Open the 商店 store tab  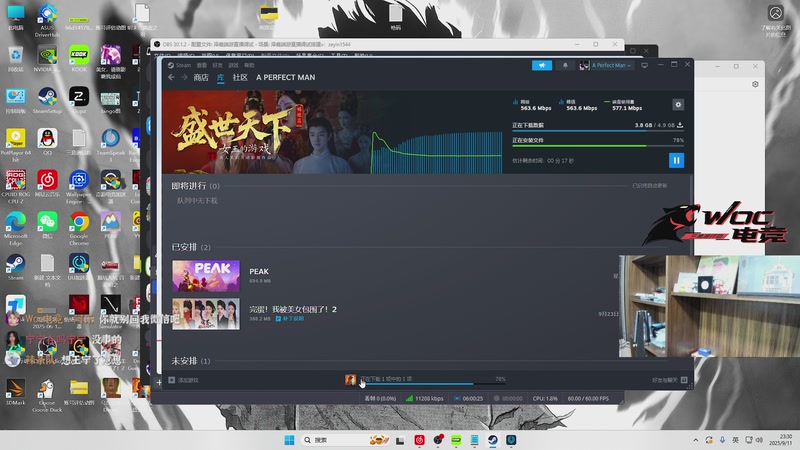pyautogui.click(x=201, y=77)
